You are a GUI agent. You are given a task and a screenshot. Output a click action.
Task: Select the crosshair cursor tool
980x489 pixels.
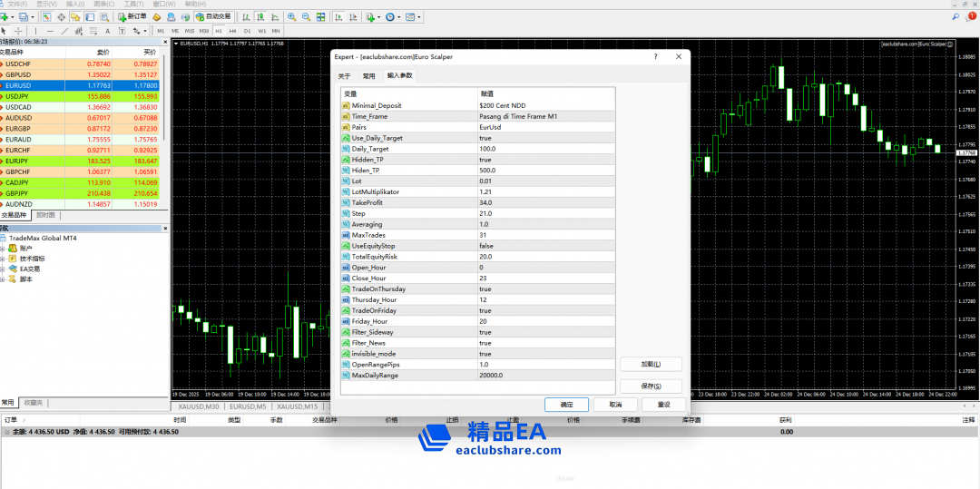coord(18,31)
